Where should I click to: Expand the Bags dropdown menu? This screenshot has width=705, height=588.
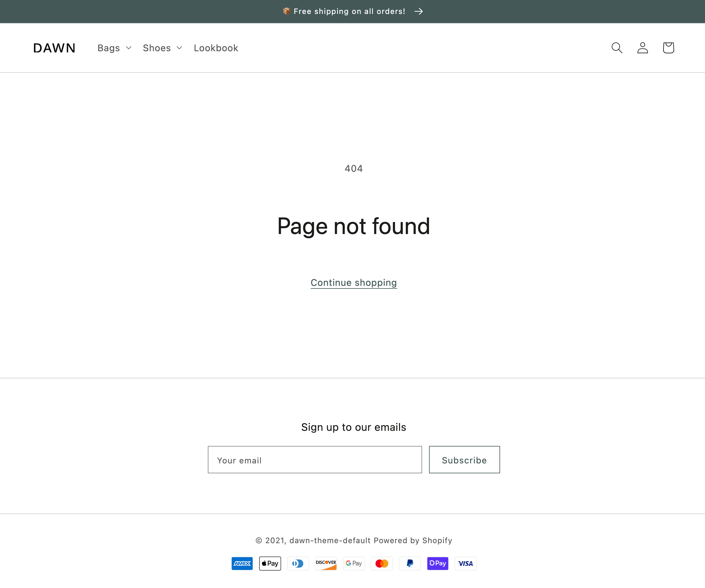coord(114,48)
